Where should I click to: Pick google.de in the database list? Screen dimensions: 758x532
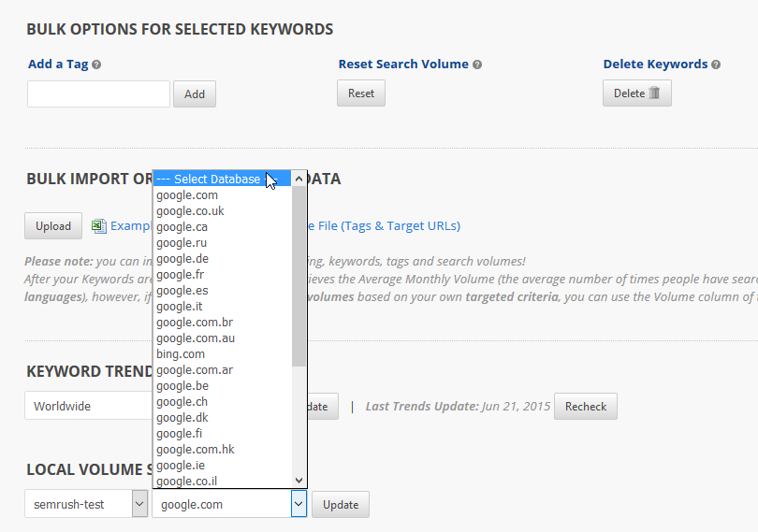182,259
